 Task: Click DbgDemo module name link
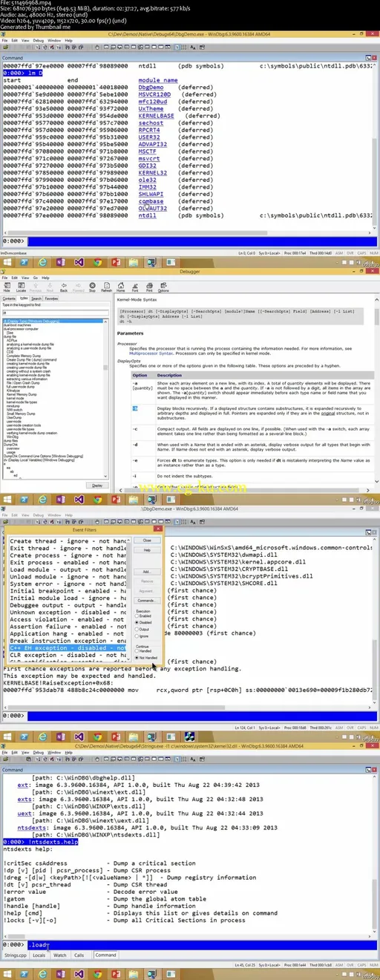pyautogui.click(x=152, y=87)
